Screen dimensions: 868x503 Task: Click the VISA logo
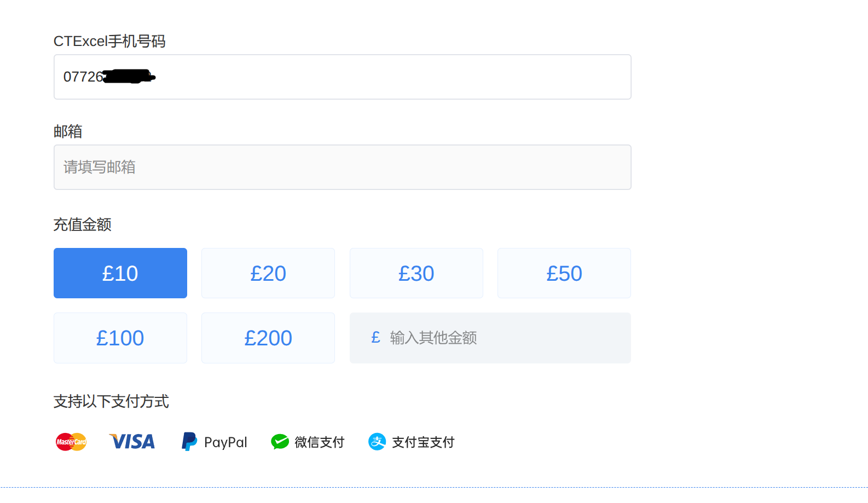tap(132, 442)
